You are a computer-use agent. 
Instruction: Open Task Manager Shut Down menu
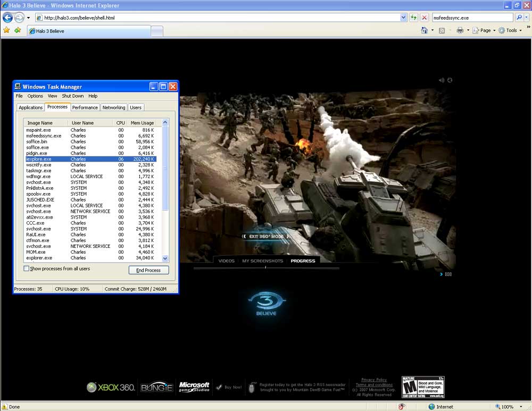coord(72,96)
